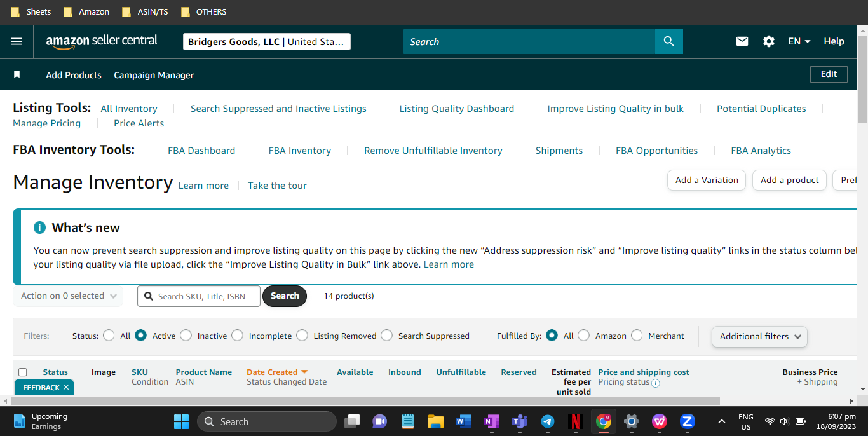Open the messages envelope icon
The image size is (868, 436).
point(742,41)
